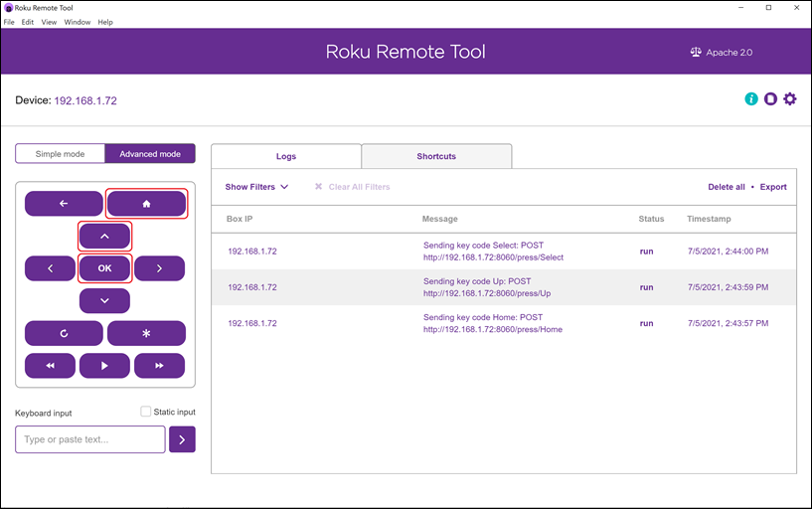Open the Shortcuts tab
This screenshot has width=812, height=509.
436,156
